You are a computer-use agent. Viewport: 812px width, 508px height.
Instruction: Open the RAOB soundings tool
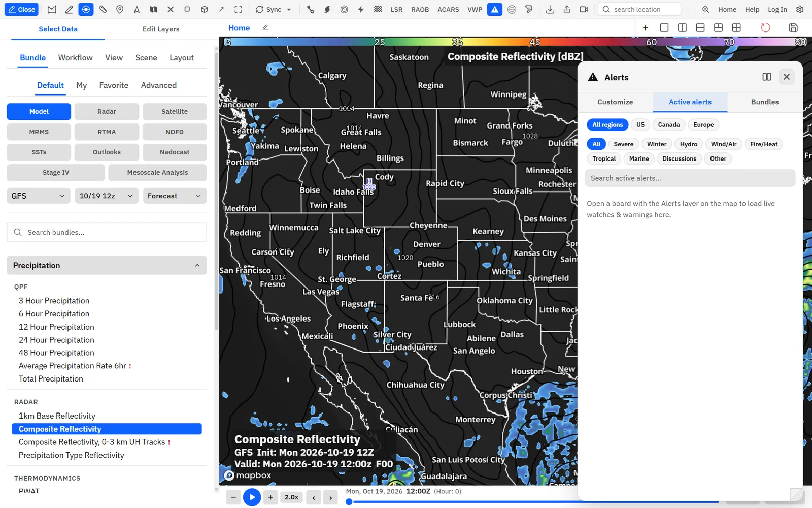pyautogui.click(x=420, y=9)
